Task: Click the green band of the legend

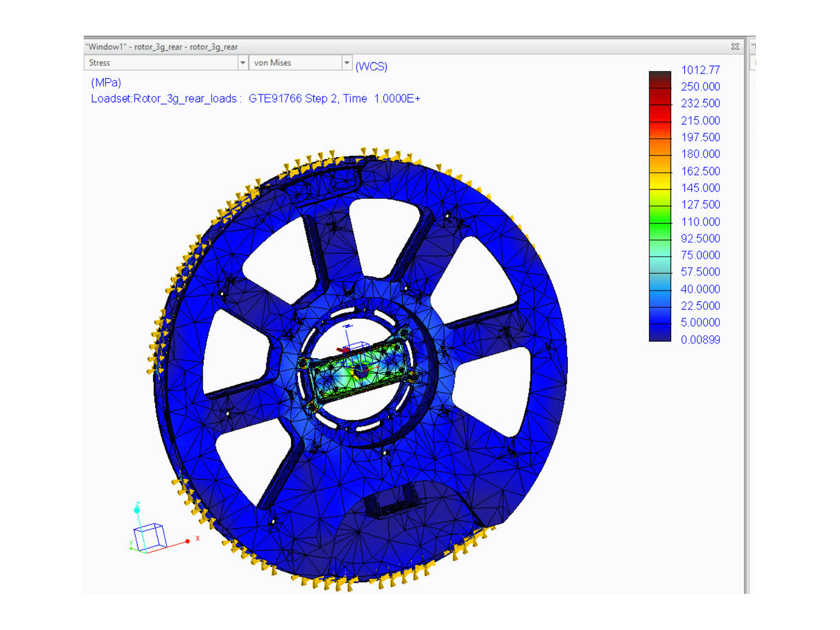Action: point(660,222)
